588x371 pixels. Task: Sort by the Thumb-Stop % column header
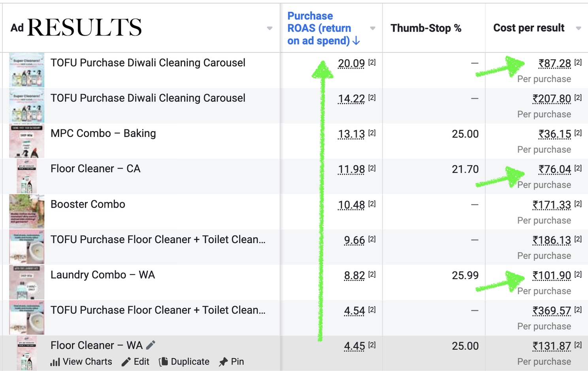(426, 28)
